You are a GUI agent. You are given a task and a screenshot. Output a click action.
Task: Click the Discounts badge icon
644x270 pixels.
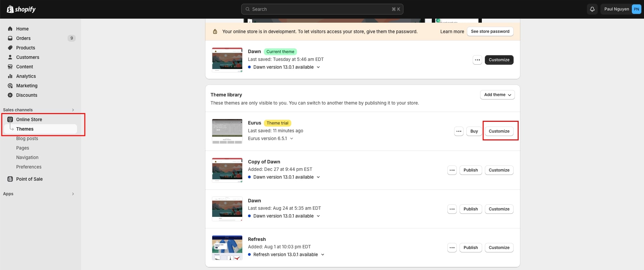(10, 95)
